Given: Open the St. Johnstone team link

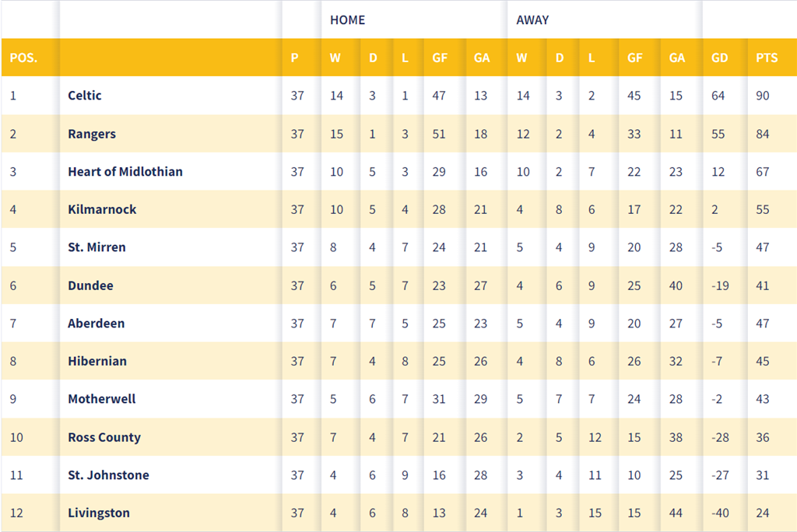Looking at the screenshot, I should point(108,475).
